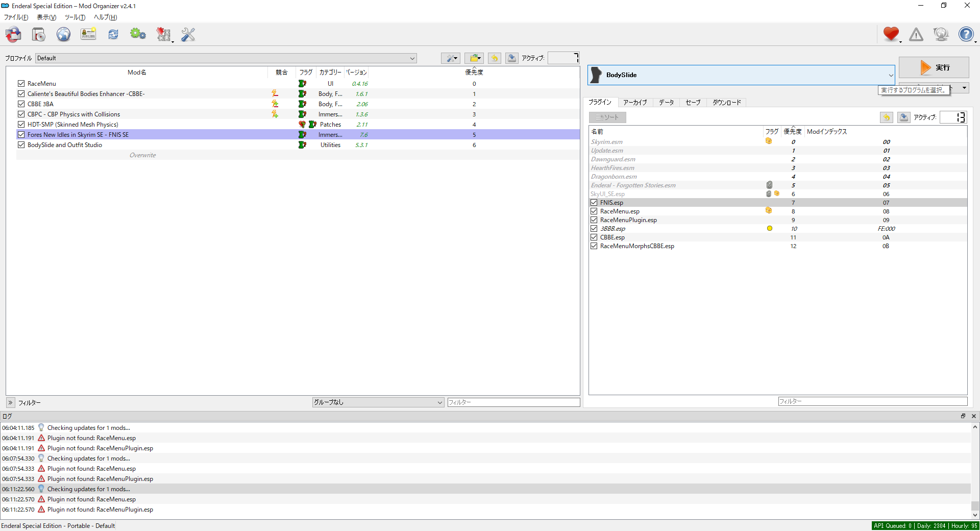
Task: Click restore backup icon in plugins pane
Action: (887, 117)
